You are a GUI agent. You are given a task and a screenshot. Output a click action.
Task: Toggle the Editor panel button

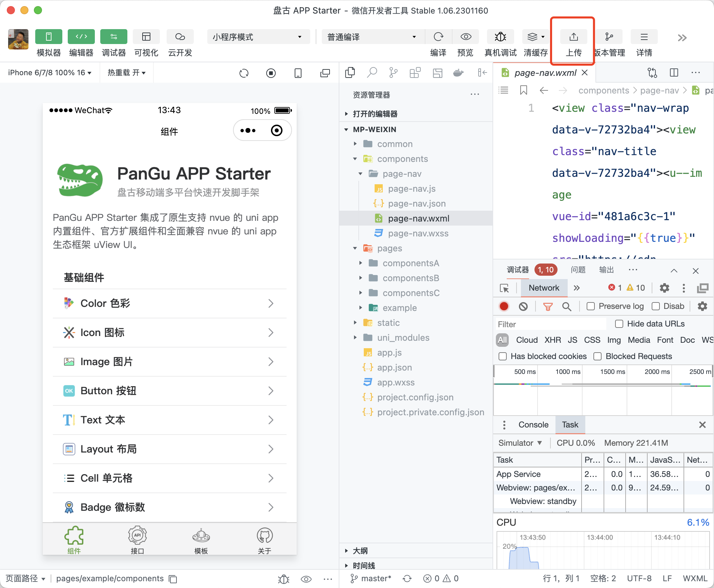click(81, 37)
